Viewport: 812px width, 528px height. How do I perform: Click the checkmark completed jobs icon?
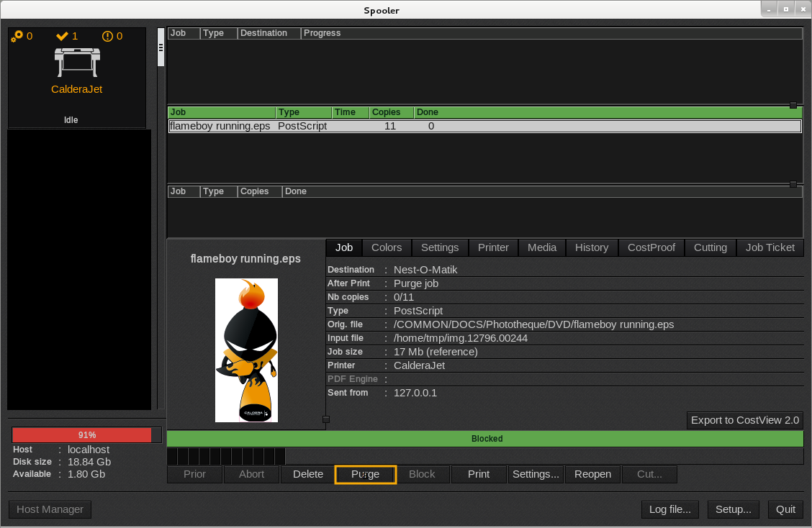tap(62, 36)
